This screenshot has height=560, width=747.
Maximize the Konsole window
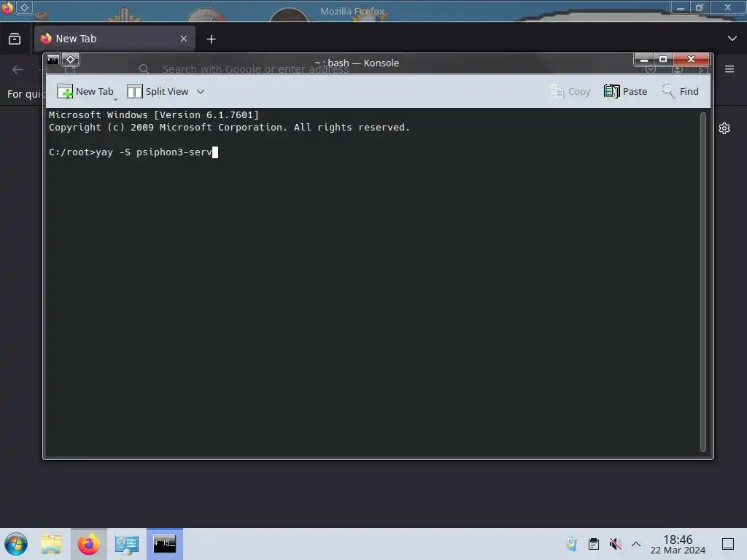click(x=662, y=59)
